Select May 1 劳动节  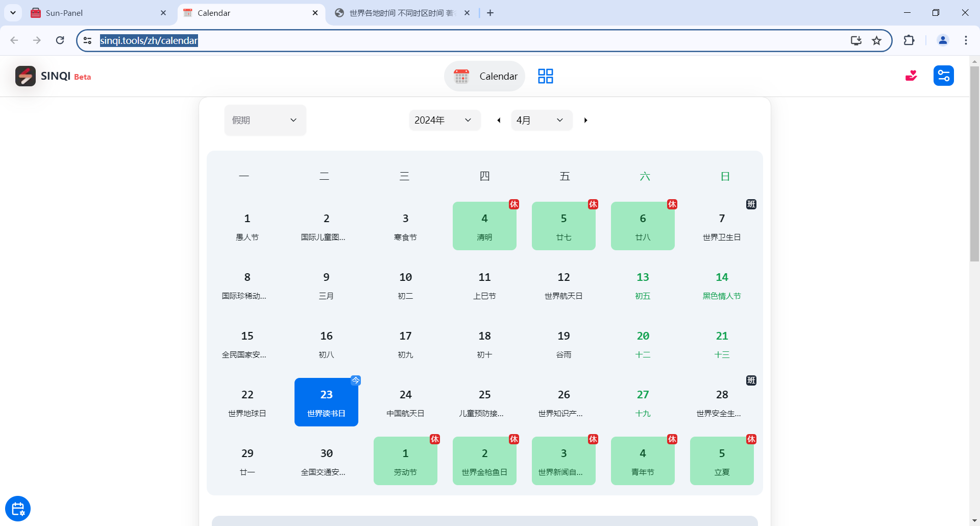pyautogui.click(x=405, y=461)
